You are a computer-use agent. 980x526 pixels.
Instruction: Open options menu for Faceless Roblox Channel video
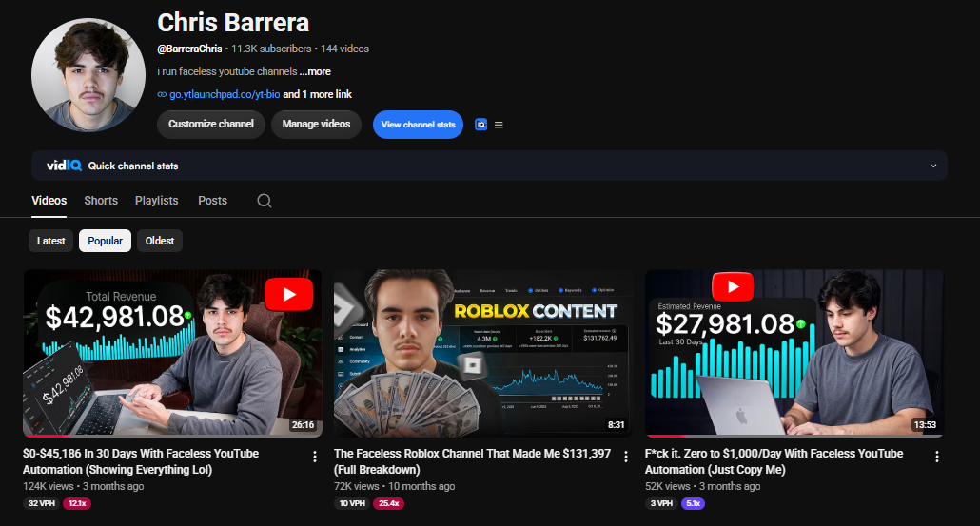[626, 457]
